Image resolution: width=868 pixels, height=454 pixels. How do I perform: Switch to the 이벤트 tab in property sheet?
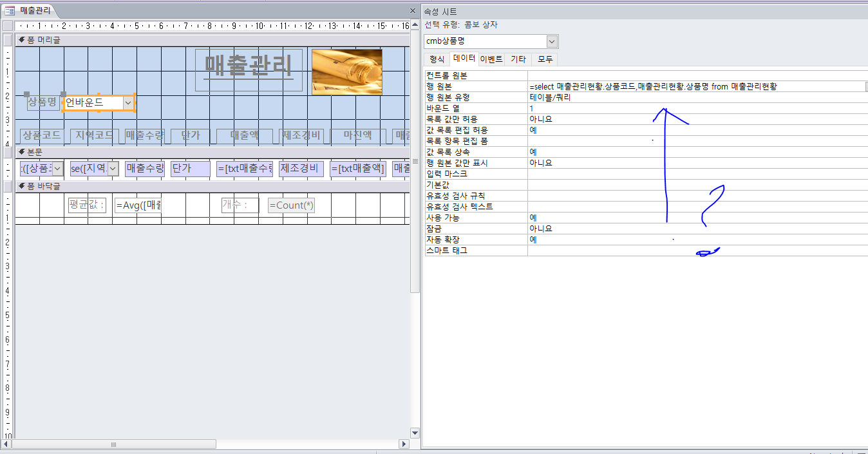(491, 59)
